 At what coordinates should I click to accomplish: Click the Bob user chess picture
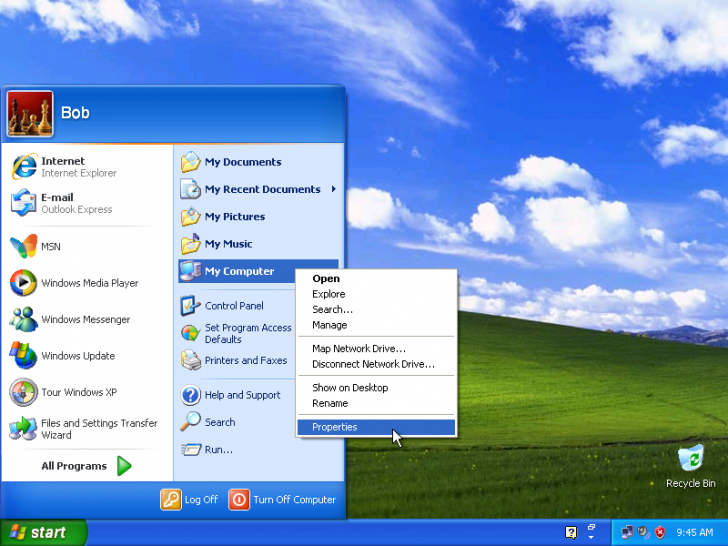(30, 114)
